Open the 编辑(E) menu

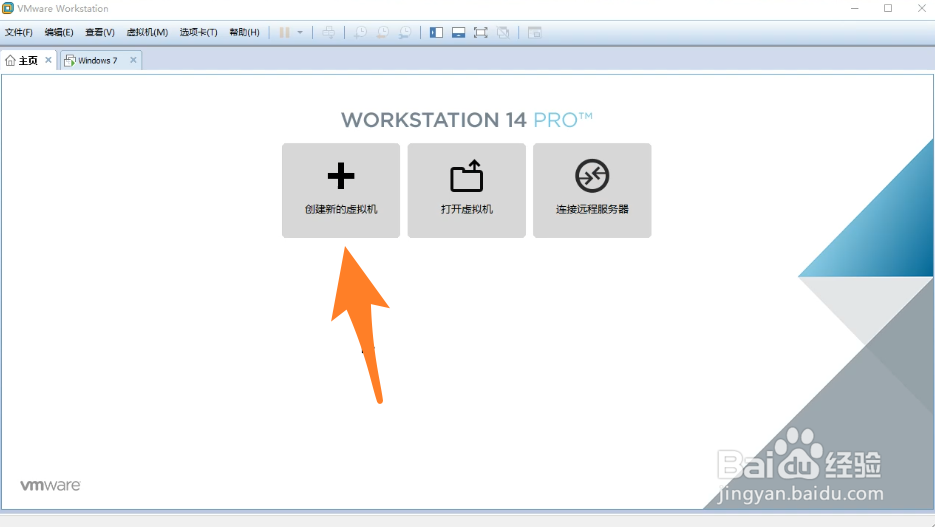pos(59,32)
